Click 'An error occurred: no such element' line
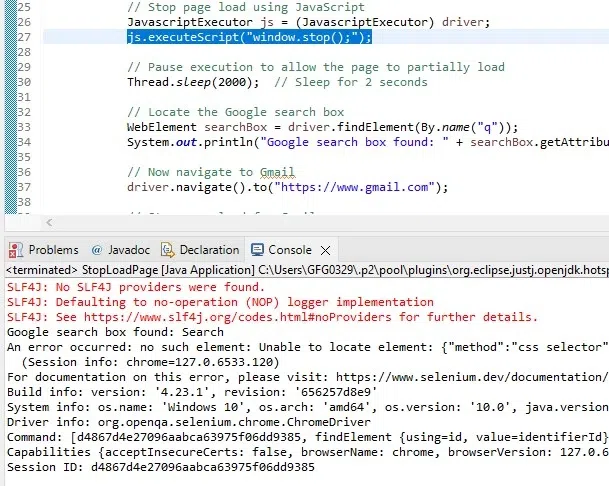The image size is (609, 486). (308, 347)
